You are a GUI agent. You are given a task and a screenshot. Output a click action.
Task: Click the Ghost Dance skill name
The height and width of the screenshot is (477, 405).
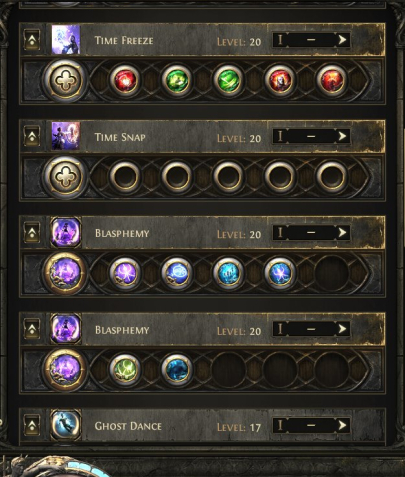pyautogui.click(x=128, y=426)
